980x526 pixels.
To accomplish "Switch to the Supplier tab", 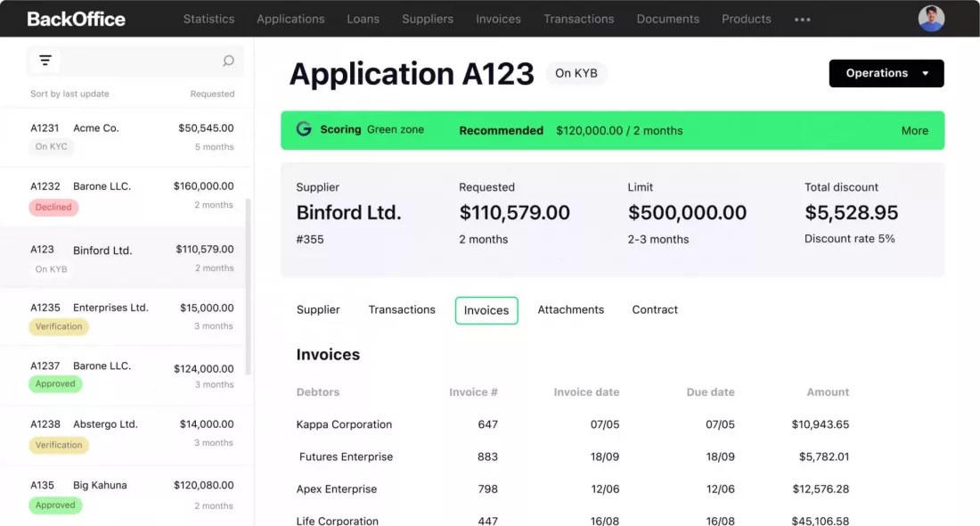I will coord(318,309).
